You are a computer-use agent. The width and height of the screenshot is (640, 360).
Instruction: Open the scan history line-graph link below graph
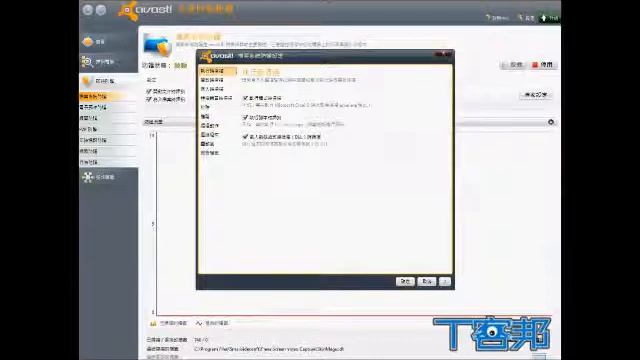pos(212,323)
